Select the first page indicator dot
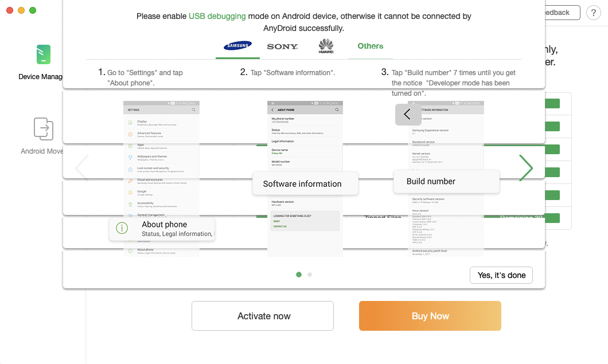608x364 pixels. pos(299,275)
